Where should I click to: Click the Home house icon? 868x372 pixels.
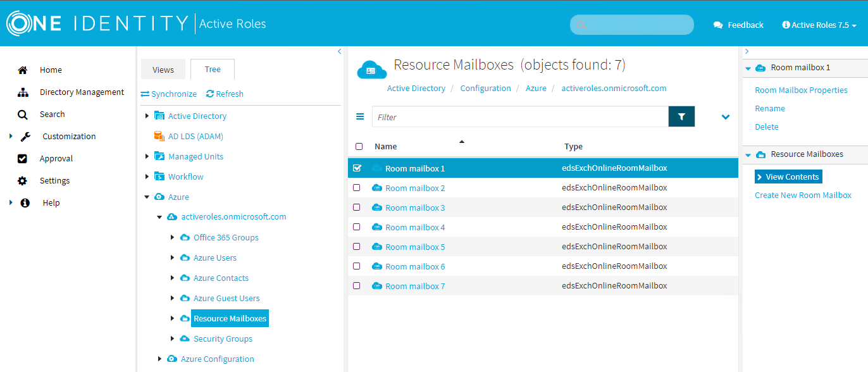(23, 70)
